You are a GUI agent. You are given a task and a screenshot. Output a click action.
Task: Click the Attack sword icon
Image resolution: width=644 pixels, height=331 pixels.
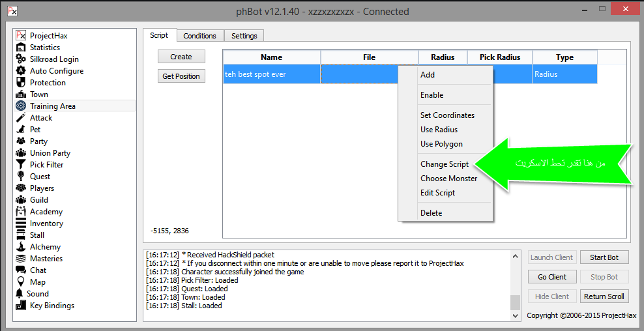(21, 118)
